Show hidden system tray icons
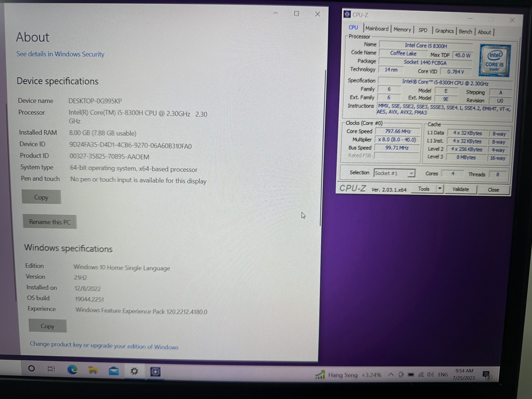The image size is (532, 399). click(x=391, y=374)
